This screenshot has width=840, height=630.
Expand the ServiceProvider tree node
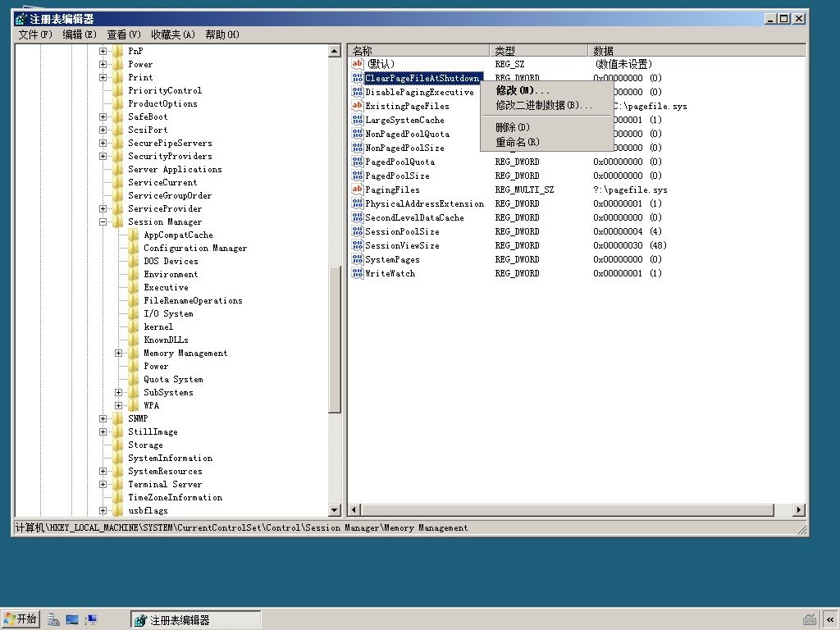tap(103, 209)
